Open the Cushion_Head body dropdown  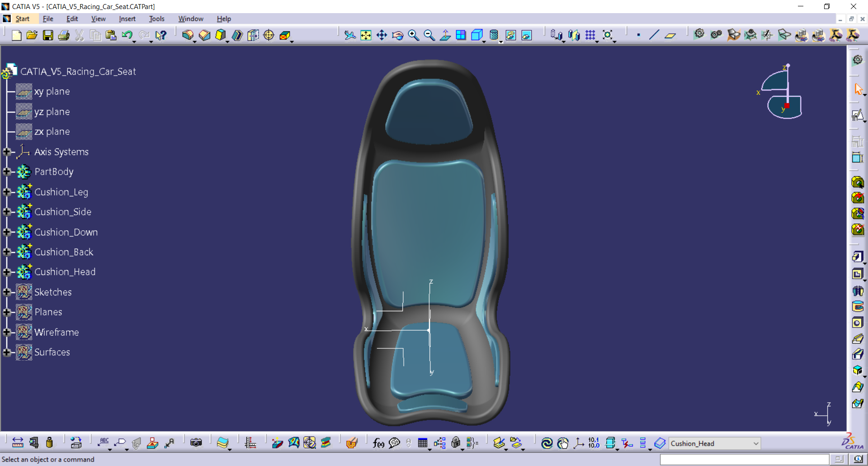755,443
